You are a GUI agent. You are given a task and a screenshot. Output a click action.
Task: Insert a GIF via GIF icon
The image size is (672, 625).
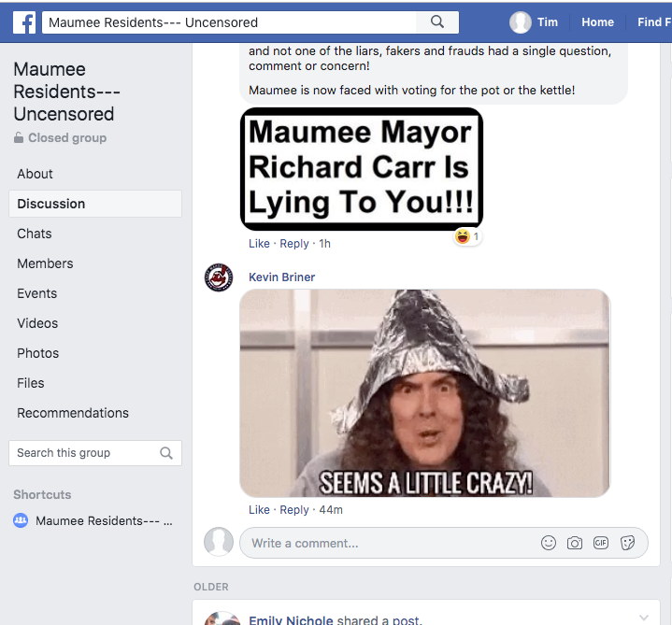(601, 543)
